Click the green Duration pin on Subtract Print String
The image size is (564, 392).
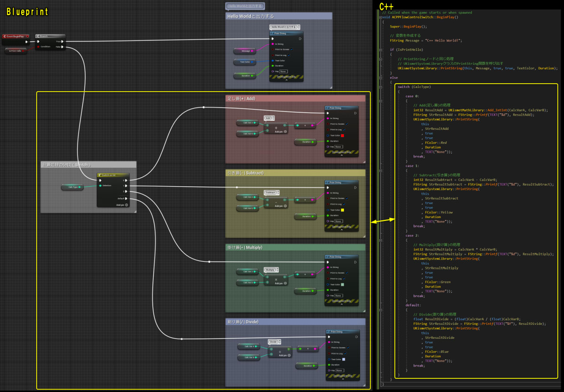328,215
